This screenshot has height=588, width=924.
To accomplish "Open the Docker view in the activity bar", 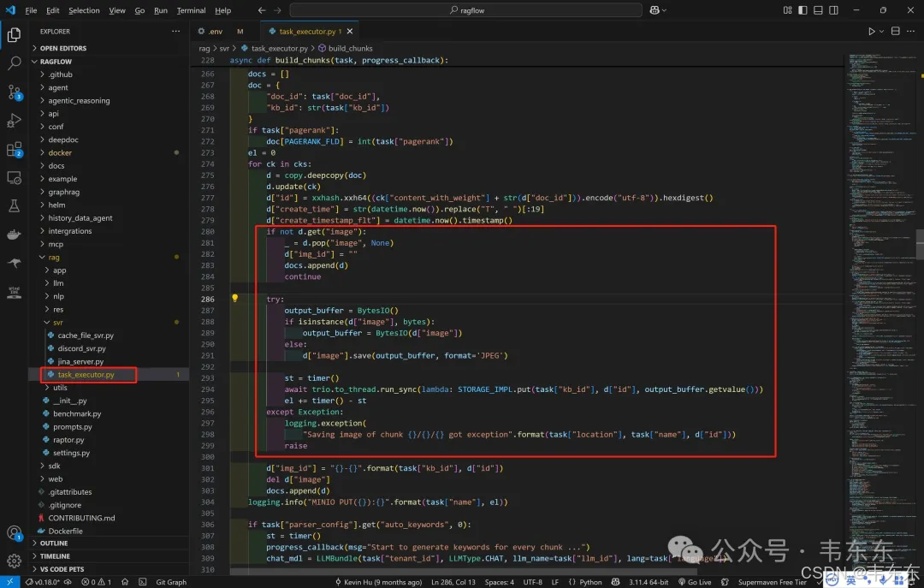I will click(15, 235).
